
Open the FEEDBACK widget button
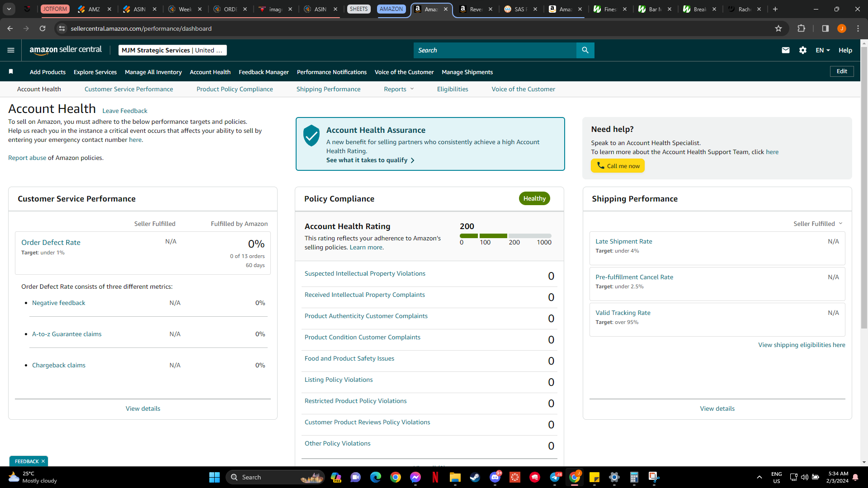click(27, 461)
